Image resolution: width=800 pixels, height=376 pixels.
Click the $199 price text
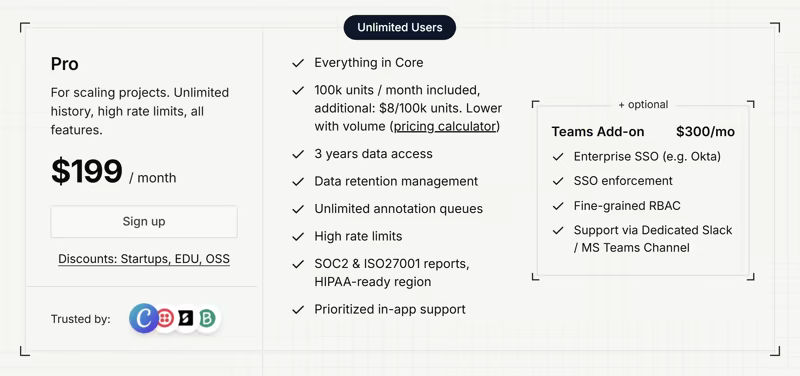(x=86, y=171)
